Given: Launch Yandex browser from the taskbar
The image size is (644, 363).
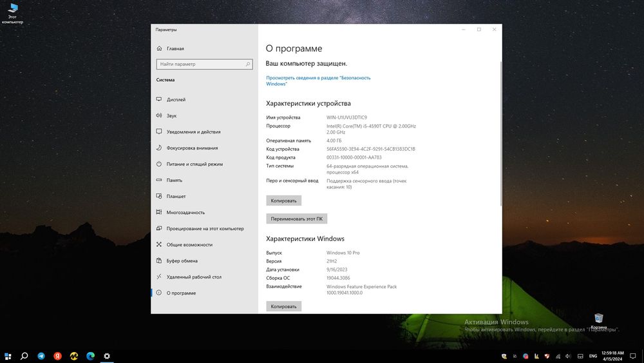Looking at the screenshot, I should coord(57,356).
